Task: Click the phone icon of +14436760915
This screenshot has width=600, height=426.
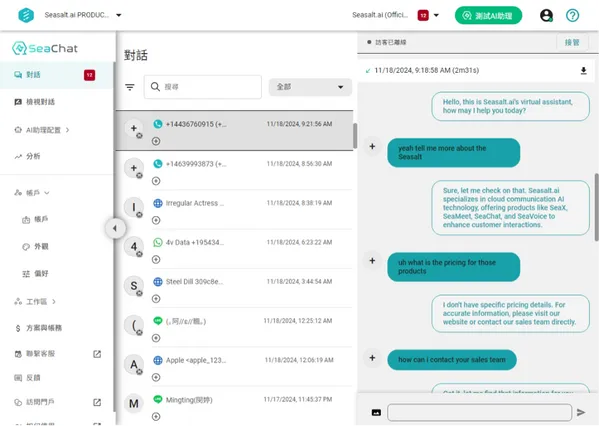Action: tap(158, 124)
